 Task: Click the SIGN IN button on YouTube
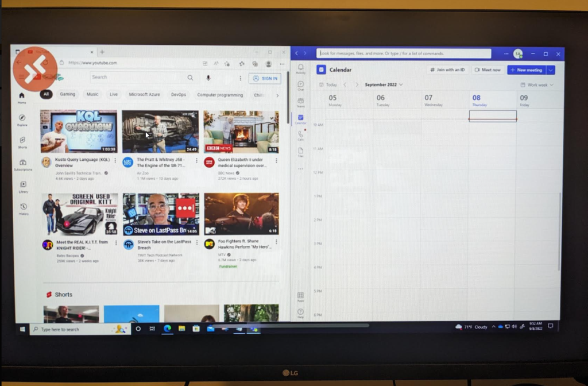tap(265, 78)
